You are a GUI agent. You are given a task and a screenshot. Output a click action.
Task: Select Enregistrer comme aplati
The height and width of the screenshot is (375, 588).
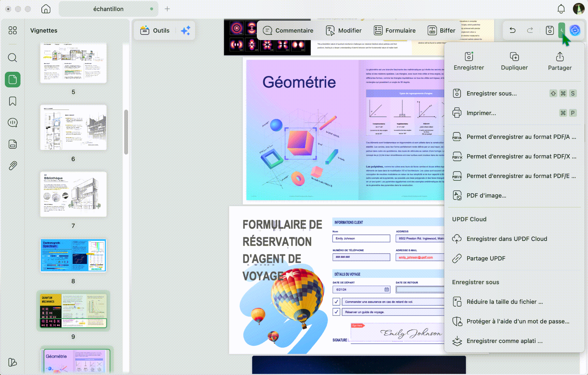[514, 341]
